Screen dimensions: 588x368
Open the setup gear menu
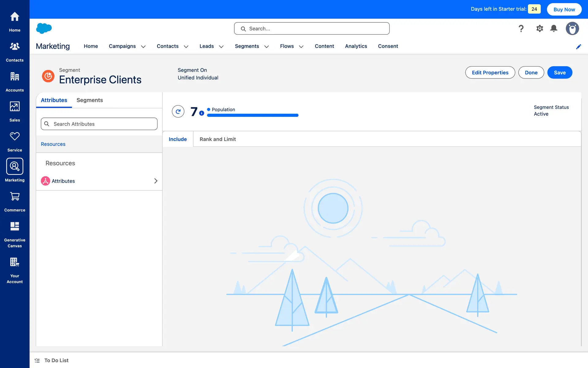click(x=539, y=29)
